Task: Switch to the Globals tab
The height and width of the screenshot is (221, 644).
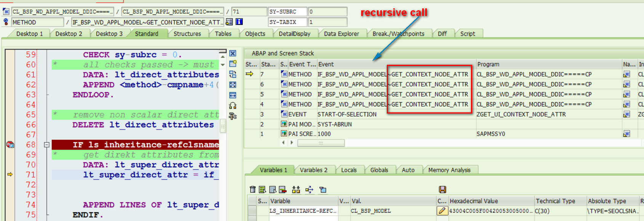Action: coord(379,170)
